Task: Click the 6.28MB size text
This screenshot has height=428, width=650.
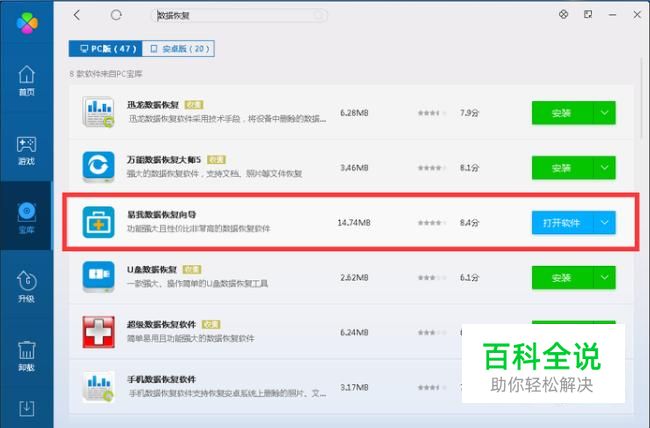Action: click(354, 113)
